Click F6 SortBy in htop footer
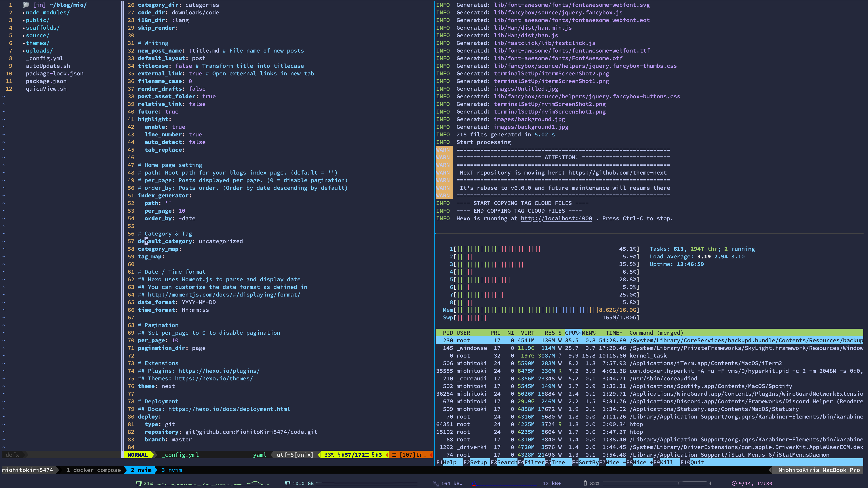 coord(588,462)
